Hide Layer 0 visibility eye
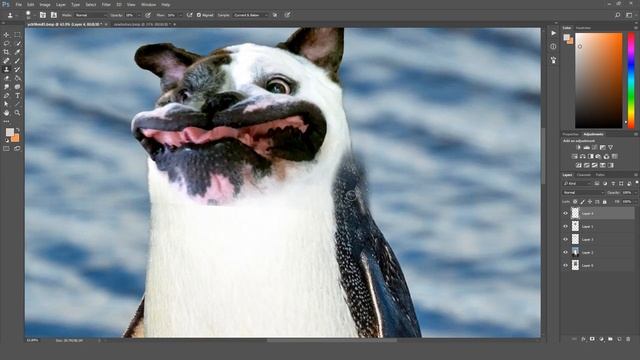The width and height of the screenshot is (640, 360). (566, 265)
